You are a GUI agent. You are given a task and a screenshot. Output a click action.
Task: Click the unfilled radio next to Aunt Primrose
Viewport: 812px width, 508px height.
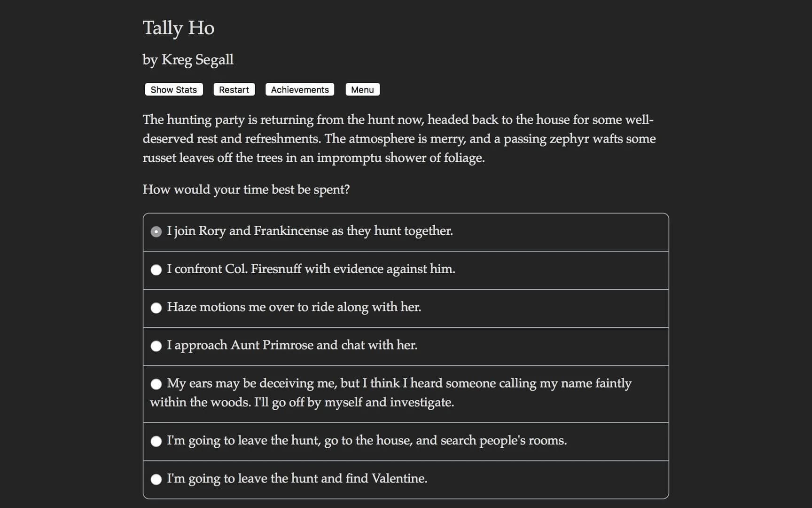156,346
